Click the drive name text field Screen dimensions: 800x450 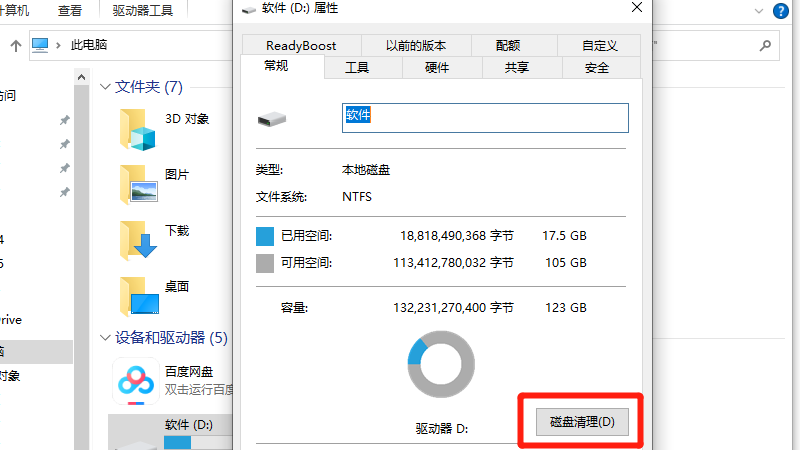[x=484, y=117]
